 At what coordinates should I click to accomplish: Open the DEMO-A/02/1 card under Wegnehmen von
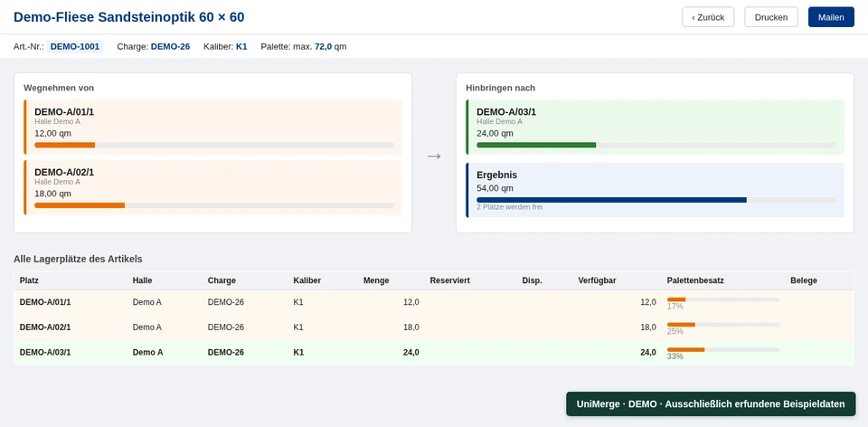(212, 187)
